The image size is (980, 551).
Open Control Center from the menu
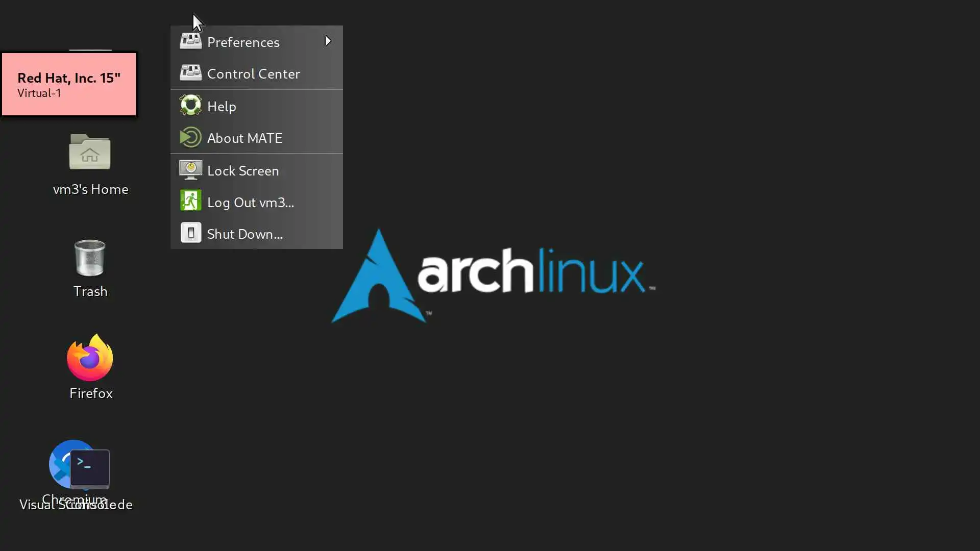(253, 74)
